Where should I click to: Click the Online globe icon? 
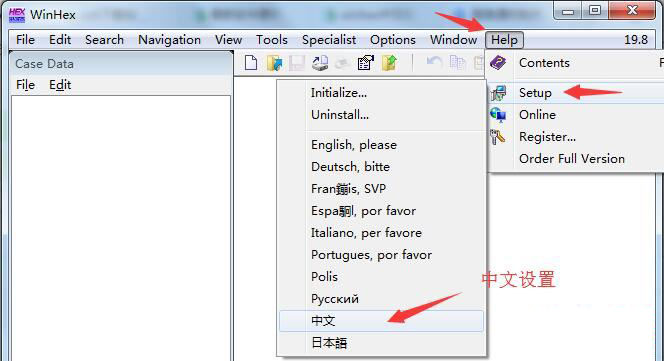(498, 115)
